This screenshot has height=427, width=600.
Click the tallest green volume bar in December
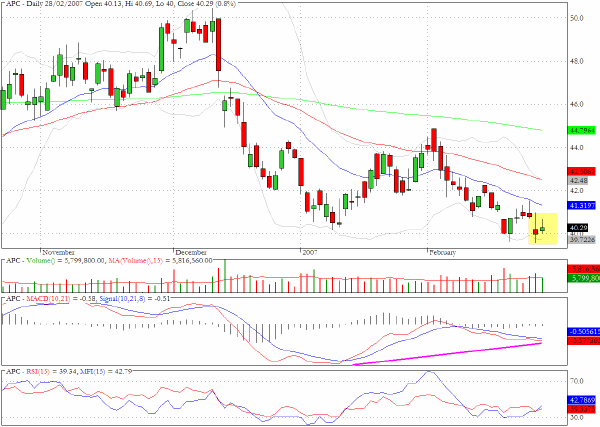click(x=225, y=275)
